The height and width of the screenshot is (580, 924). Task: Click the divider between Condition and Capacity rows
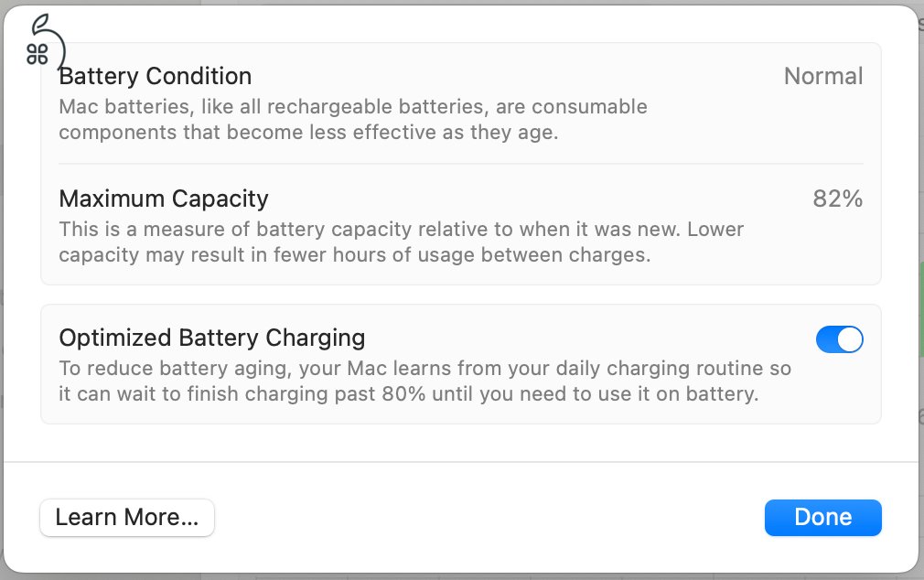pyautogui.click(x=460, y=165)
